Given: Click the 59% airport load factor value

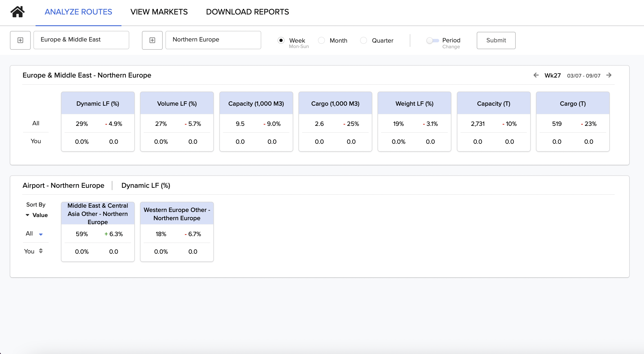Looking at the screenshot, I should pyautogui.click(x=82, y=234).
